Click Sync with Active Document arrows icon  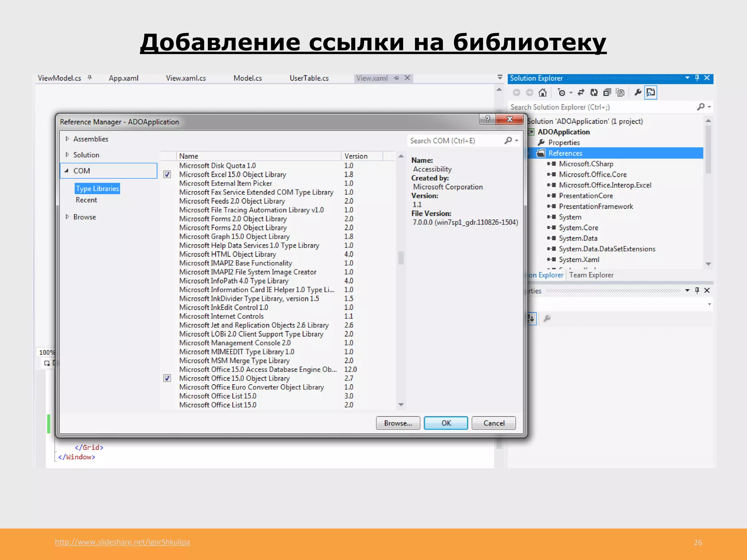[581, 93]
